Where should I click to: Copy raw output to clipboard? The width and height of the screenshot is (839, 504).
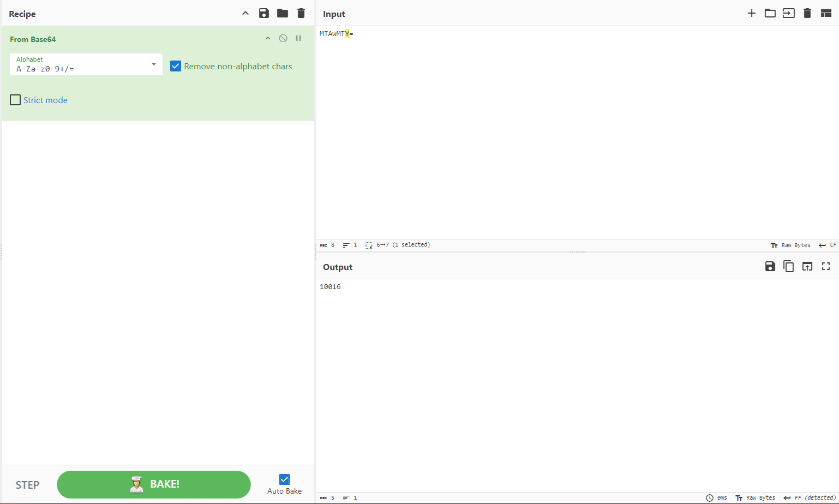(x=789, y=267)
